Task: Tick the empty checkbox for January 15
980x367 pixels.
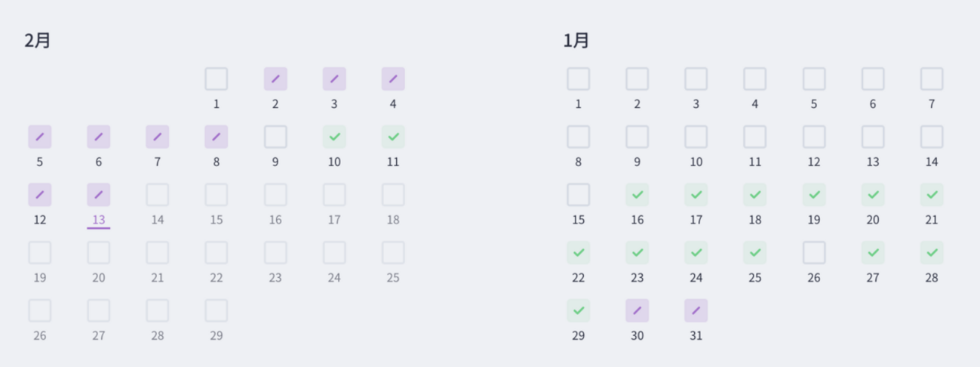Action: tap(579, 195)
